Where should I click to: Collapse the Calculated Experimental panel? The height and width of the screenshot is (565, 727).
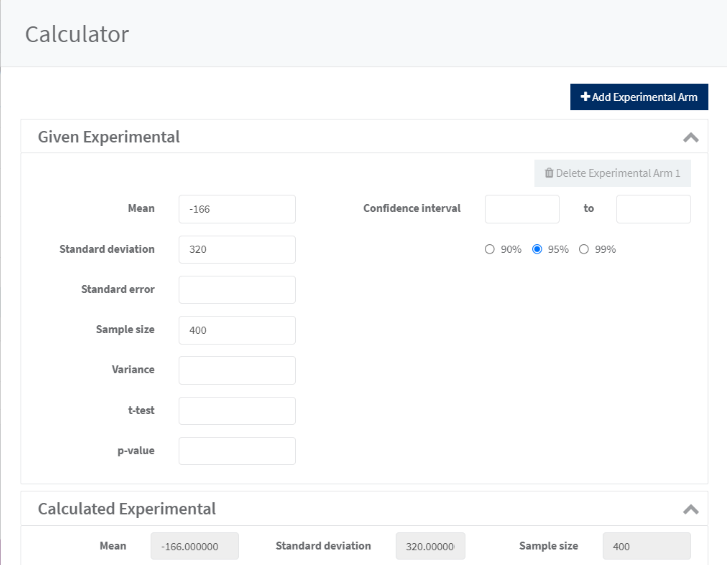point(690,509)
